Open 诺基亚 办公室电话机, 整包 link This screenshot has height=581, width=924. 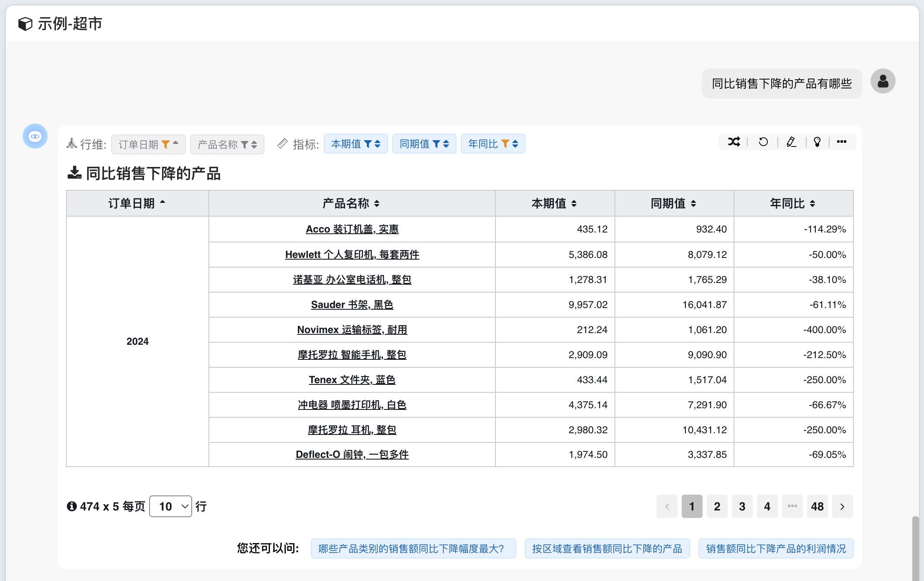point(352,280)
